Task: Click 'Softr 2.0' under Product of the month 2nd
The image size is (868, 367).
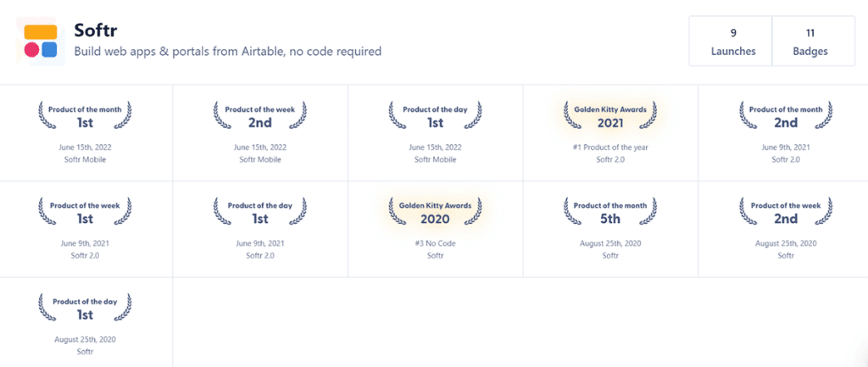Action: [x=786, y=159]
